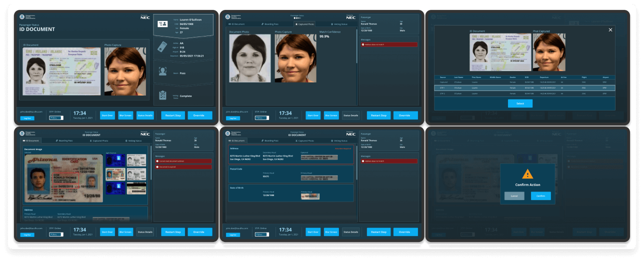Click Passenger Status progress dots on Match Confidence screen

(x=297, y=18)
